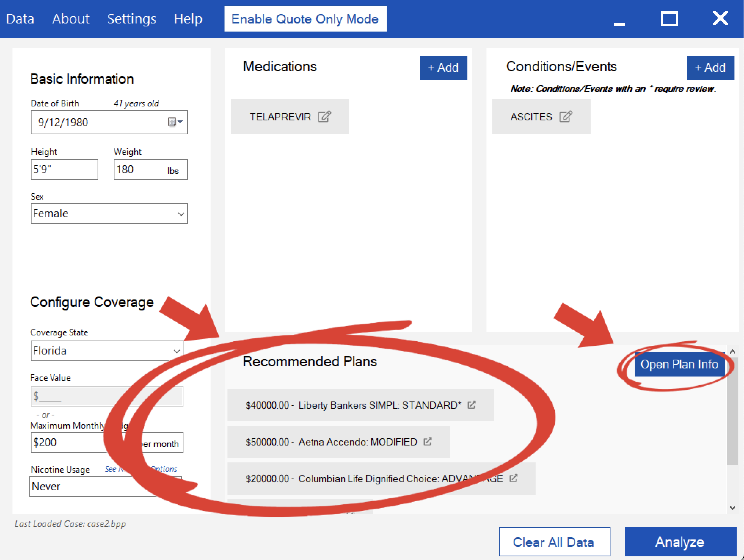Open the Data menu
The image size is (744, 560).
(x=20, y=19)
